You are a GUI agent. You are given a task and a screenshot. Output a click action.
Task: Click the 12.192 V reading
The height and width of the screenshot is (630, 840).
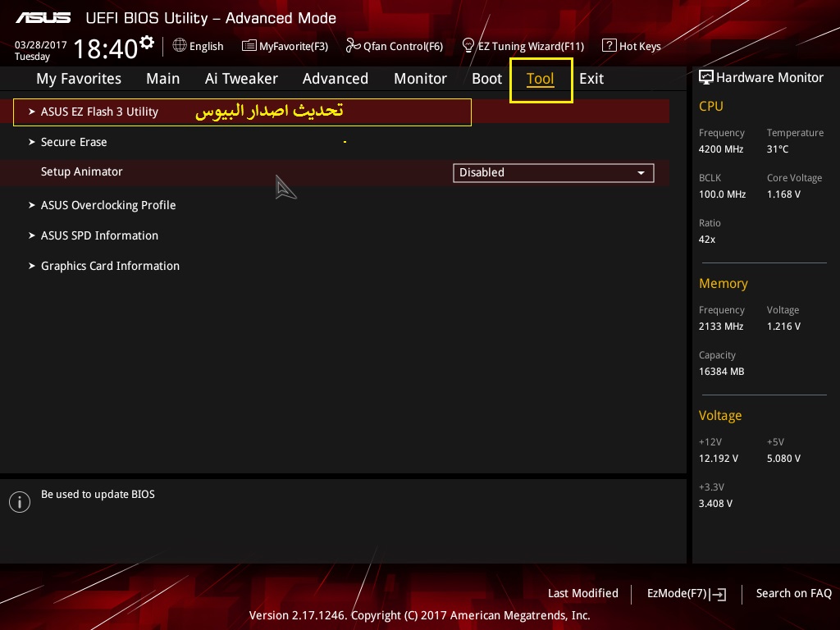pos(719,458)
